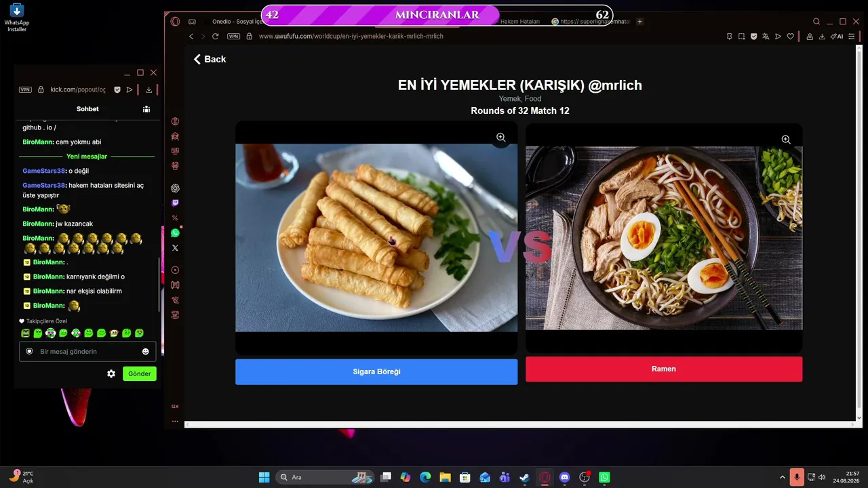Screen dimensions: 868x488
Task: Open the WhatsApp Installer desktop icon
Action: pyautogui.click(x=17, y=18)
